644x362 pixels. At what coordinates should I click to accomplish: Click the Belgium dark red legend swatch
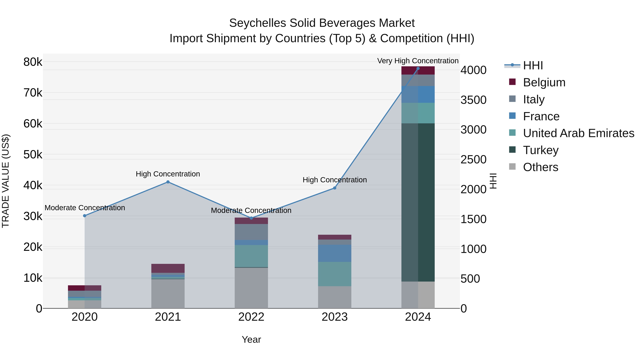coord(512,82)
